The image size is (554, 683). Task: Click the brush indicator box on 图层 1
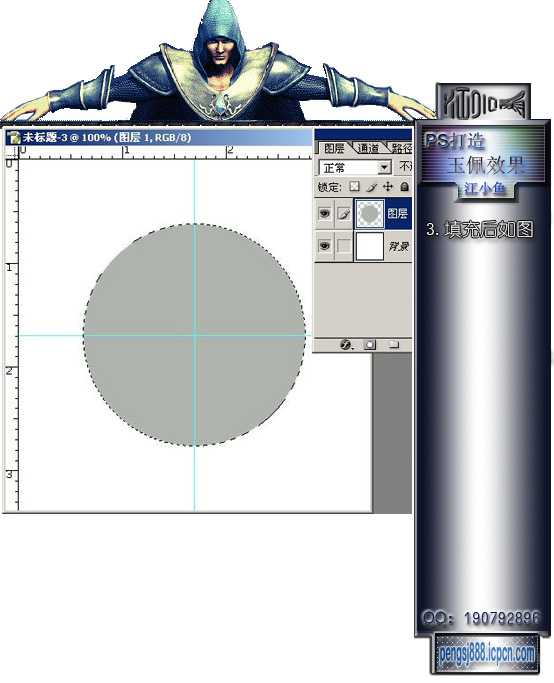344,213
